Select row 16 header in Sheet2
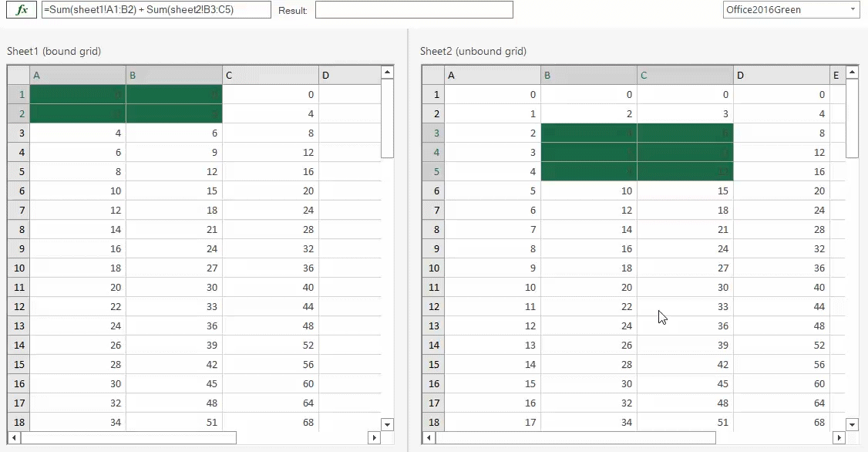The height and width of the screenshot is (452, 868). coord(433,383)
